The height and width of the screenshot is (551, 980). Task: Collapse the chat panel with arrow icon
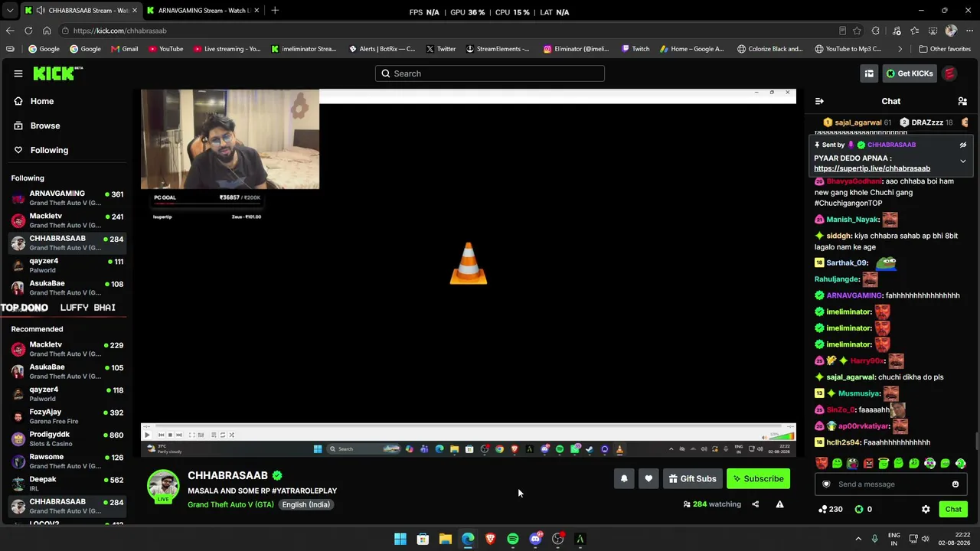tap(819, 101)
